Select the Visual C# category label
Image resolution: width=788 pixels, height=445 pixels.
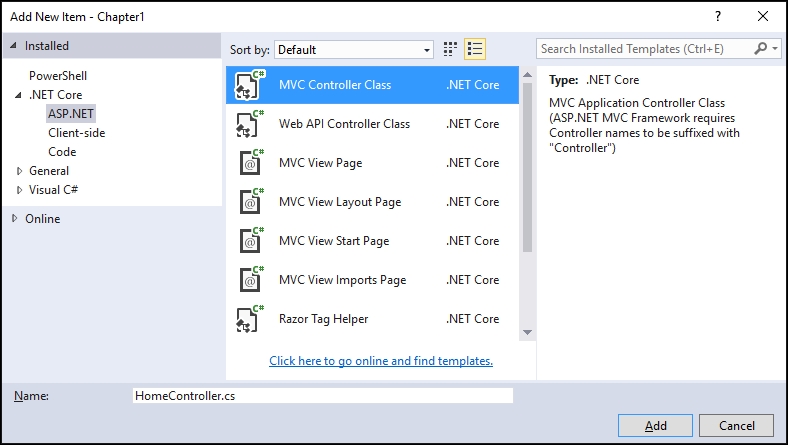pos(53,190)
